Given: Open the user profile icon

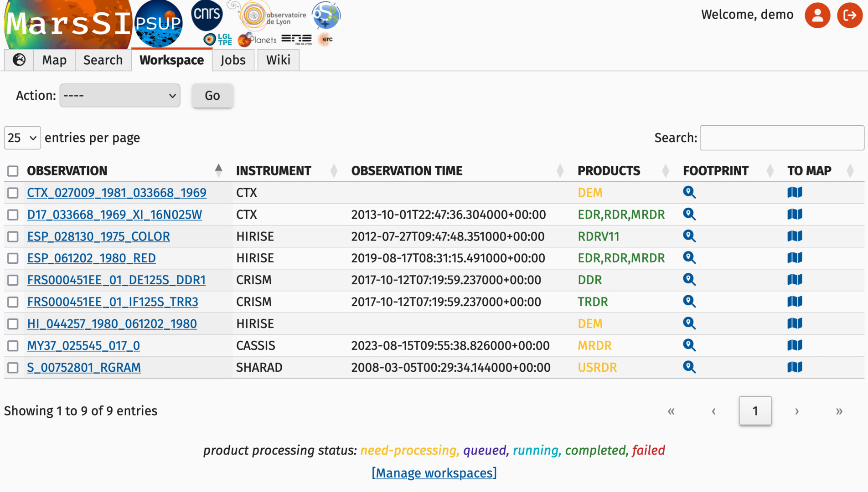Looking at the screenshot, I should pyautogui.click(x=817, y=15).
